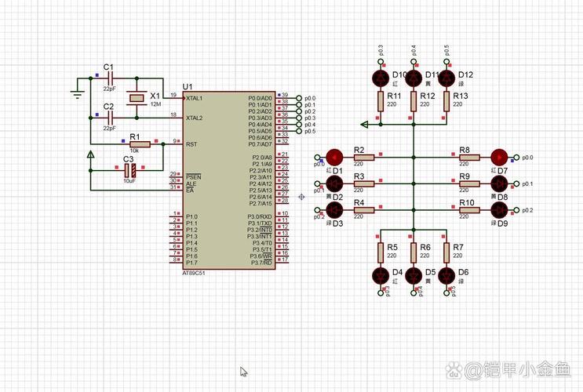The image size is (583, 392).
Task: Click the power arrow terminal left of R11
Action: pos(364,124)
